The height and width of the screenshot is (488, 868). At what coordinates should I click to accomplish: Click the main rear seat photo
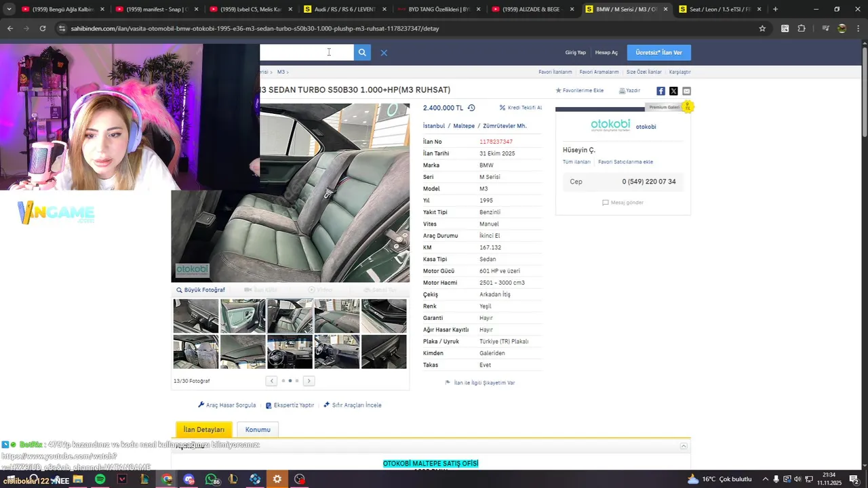click(290, 192)
